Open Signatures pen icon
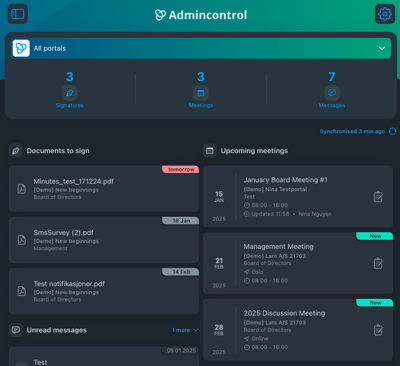This screenshot has height=366, width=400. click(x=70, y=93)
